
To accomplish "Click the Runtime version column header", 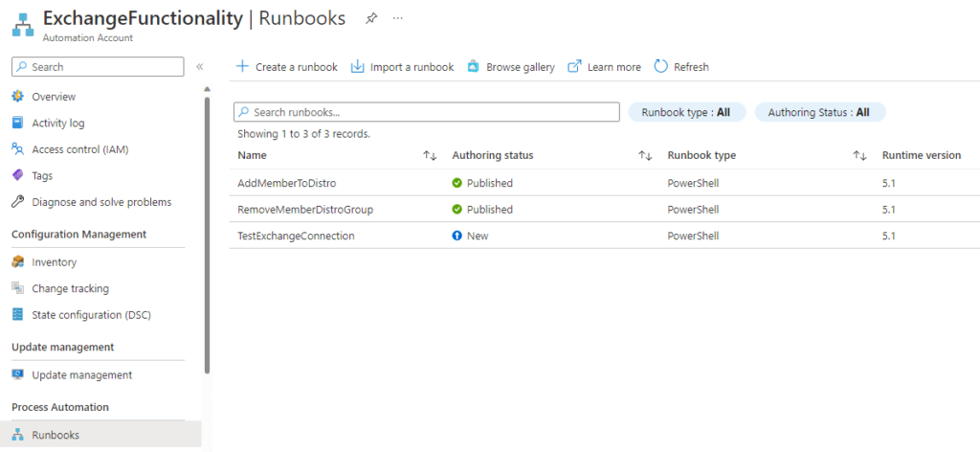I will pyautogui.click(x=922, y=155).
